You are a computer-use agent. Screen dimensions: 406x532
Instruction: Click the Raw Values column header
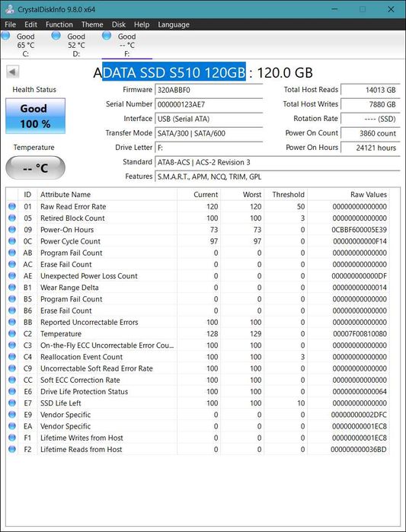(x=348, y=195)
